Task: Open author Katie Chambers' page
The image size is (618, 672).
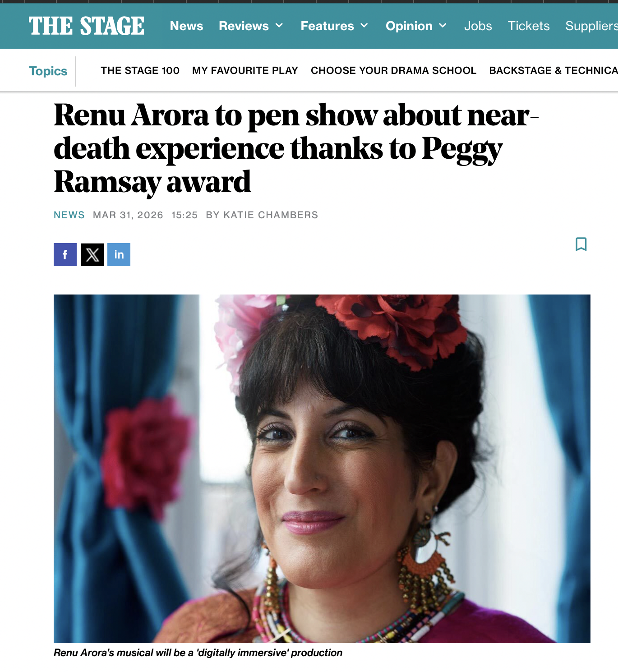Action: click(x=271, y=215)
